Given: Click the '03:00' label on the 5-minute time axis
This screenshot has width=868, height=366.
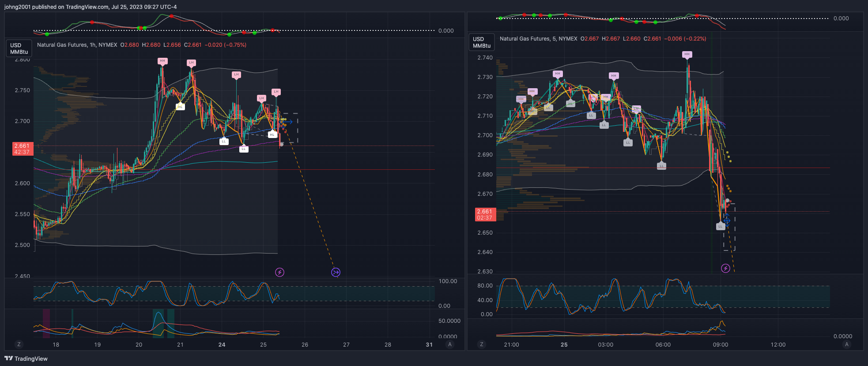Looking at the screenshot, I should point(606,345).
